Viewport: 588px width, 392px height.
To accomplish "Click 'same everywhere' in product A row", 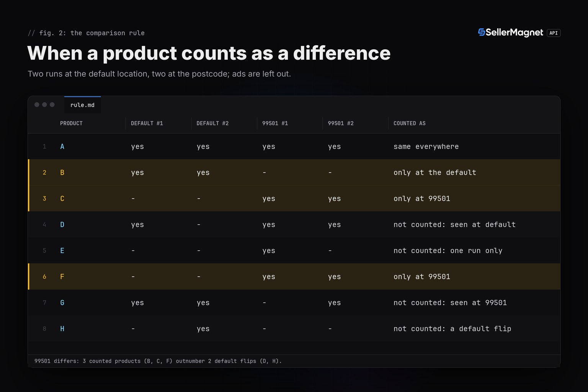I will tap(426, 147).
